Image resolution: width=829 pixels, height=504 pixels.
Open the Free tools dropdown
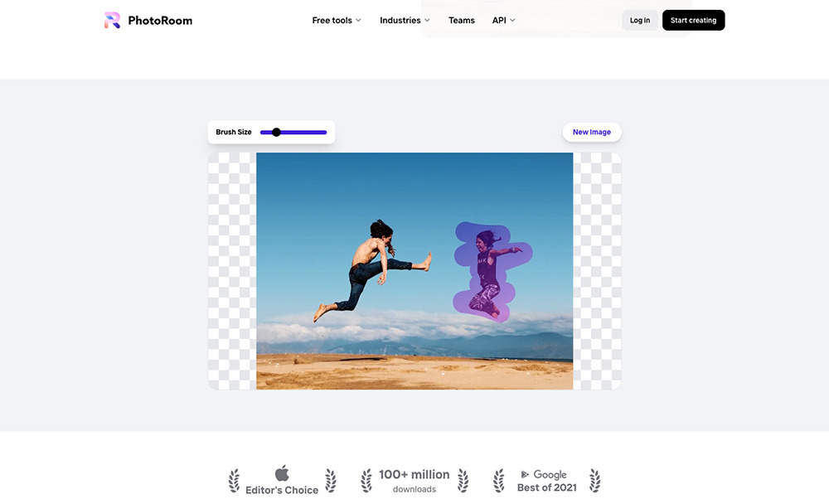[336, 20]
